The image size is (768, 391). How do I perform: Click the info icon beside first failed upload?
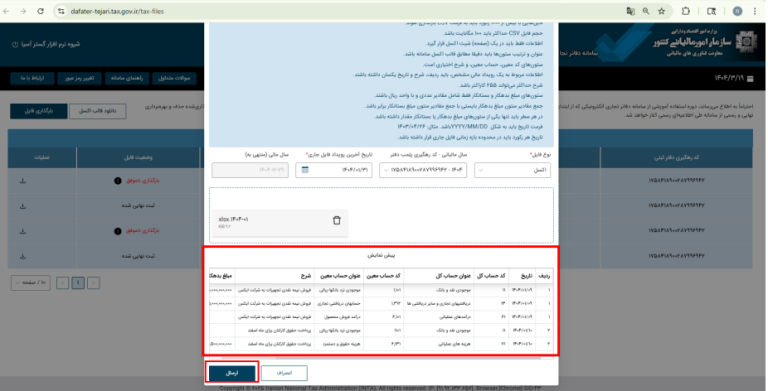pyautogui.click(x=118, y=181)
